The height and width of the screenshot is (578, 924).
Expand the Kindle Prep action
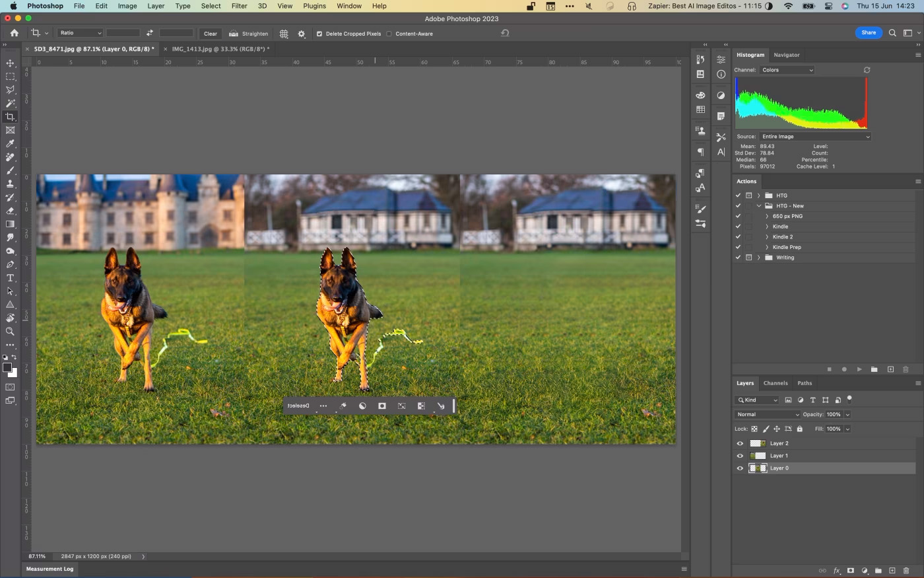(767, 247)
